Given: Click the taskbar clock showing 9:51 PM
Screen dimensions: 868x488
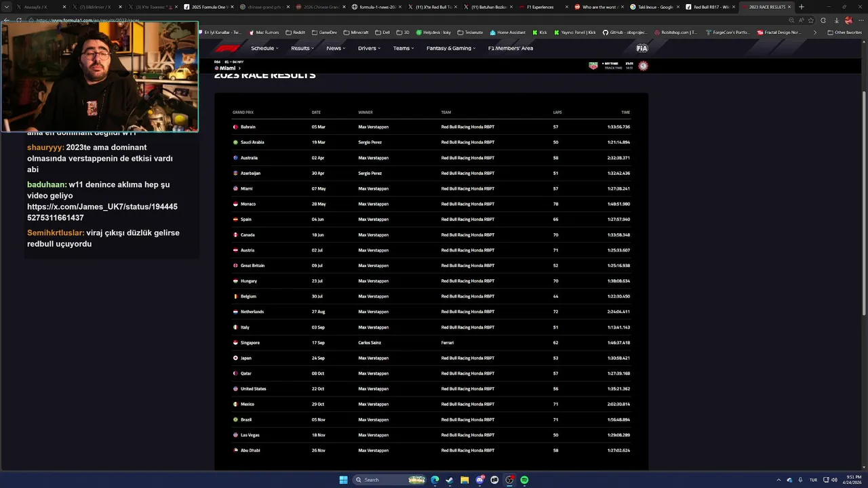Looking at the screenshot, I should point(852,480).
